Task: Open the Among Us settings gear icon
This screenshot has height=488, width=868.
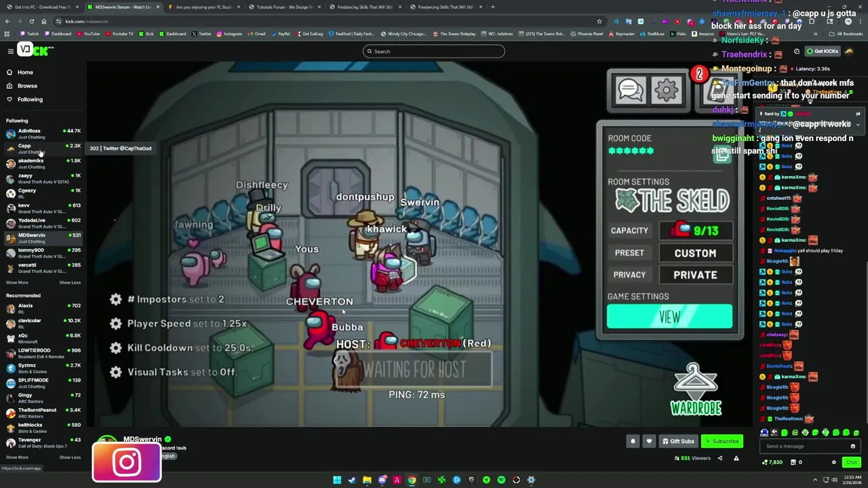Action: (x=667, y=89)
